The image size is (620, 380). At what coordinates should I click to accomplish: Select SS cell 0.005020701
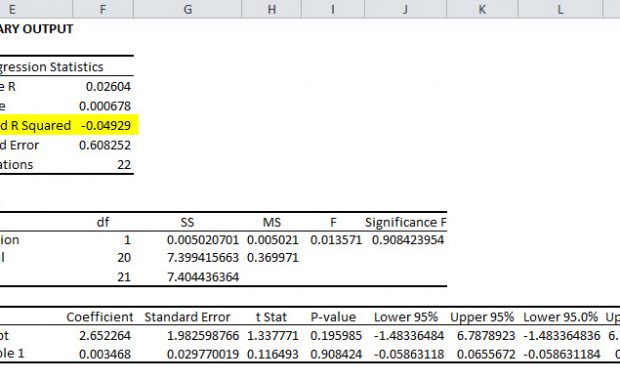point(203,240)
